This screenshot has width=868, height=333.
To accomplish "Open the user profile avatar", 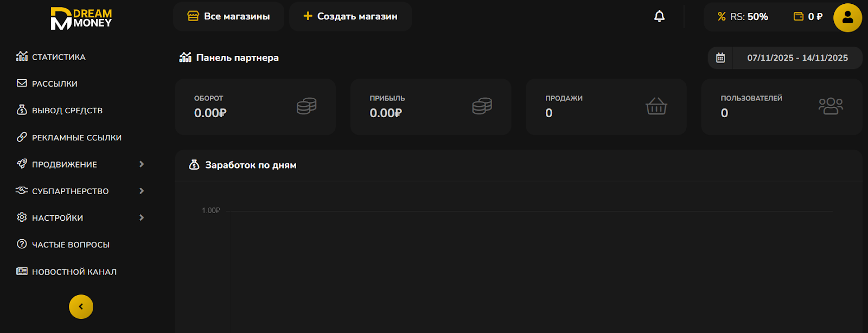I will (847, 17).
